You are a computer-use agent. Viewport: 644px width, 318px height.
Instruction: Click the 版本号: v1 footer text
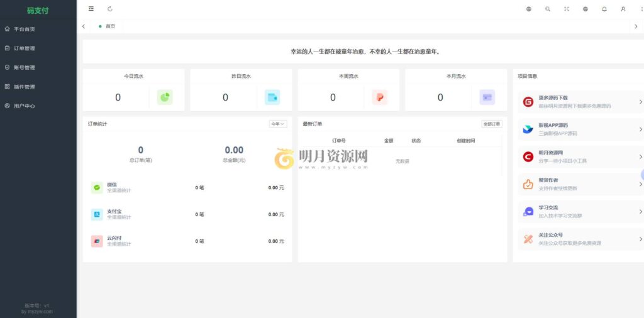pyautogui.click(x=37, y=305)
